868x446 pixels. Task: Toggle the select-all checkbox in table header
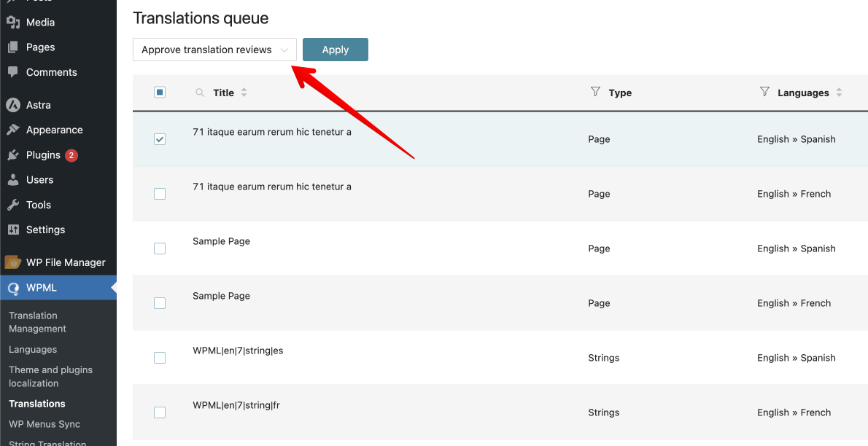160,93
